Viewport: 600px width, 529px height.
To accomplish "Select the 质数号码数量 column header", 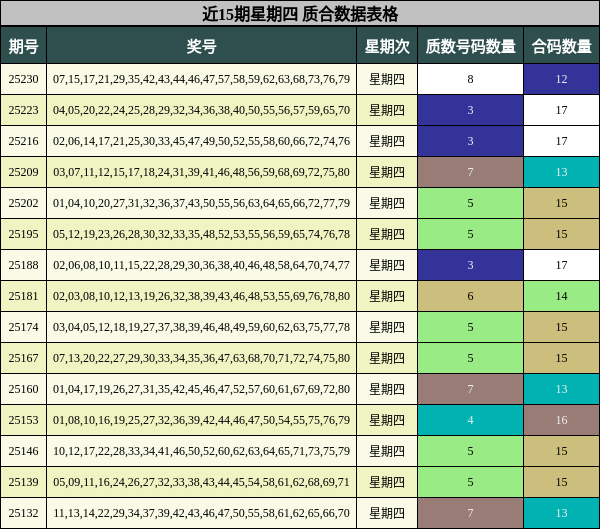I will coord(470,47).
